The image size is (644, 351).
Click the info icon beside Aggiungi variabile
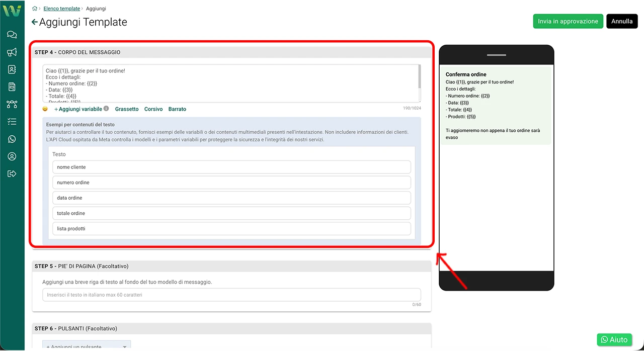pos(106,109)
